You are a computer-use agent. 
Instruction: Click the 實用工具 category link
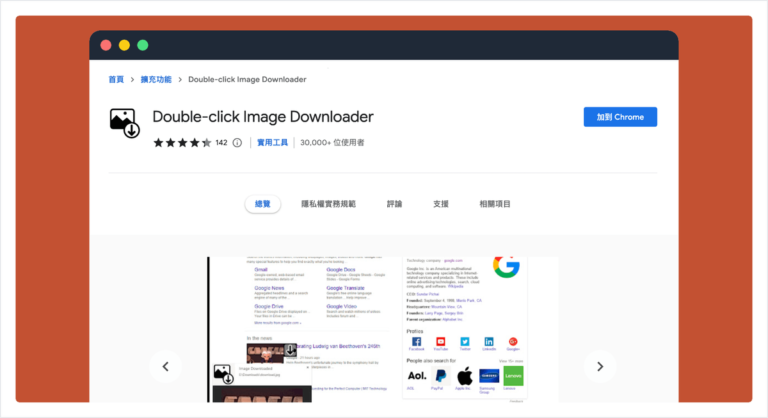coord(272,143)
